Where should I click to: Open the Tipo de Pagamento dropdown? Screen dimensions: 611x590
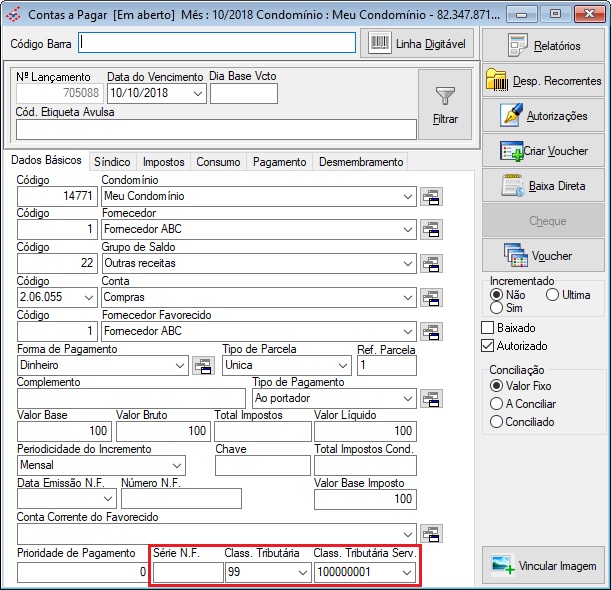[406, 399]
